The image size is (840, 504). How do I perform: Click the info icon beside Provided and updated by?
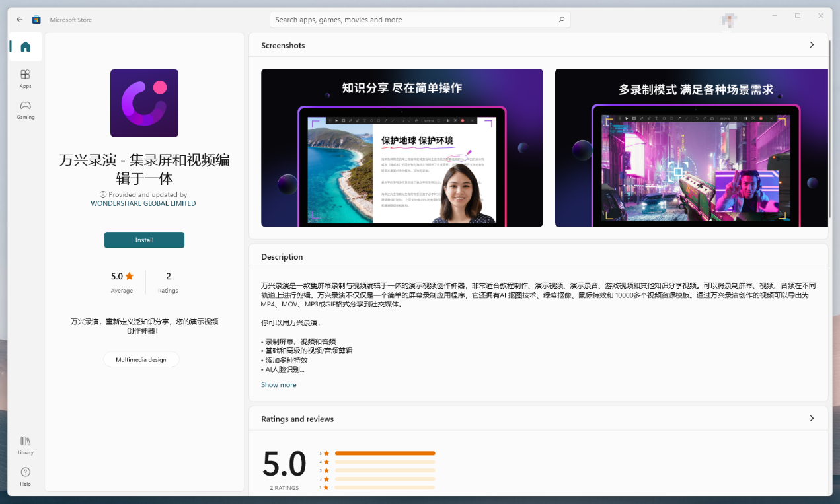pos(103,194)
